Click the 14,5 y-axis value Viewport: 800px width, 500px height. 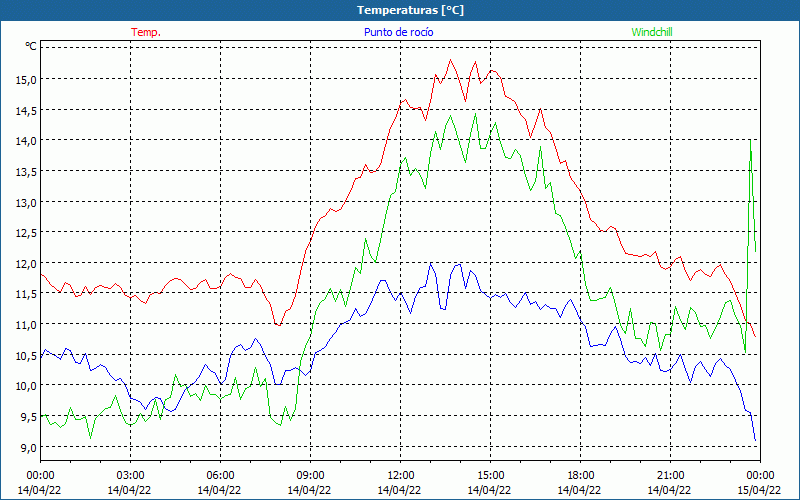[x=28, y=110]
